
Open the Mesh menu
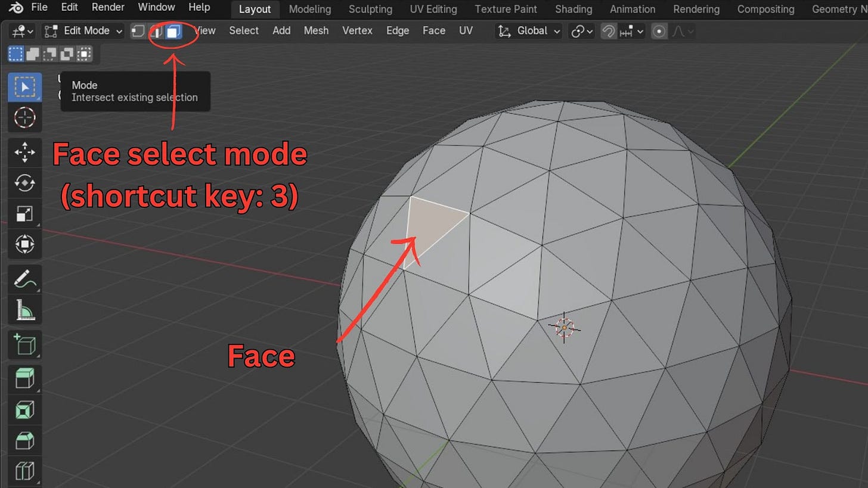point(316,31)
